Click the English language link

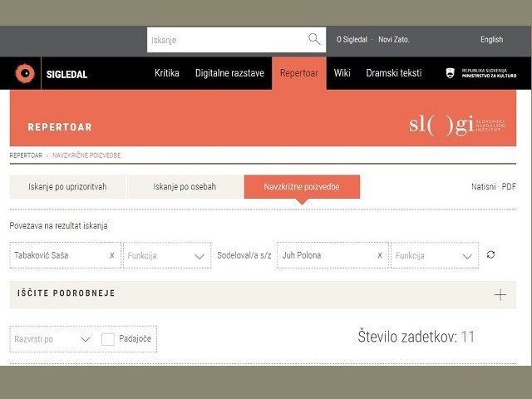point(491,39)
